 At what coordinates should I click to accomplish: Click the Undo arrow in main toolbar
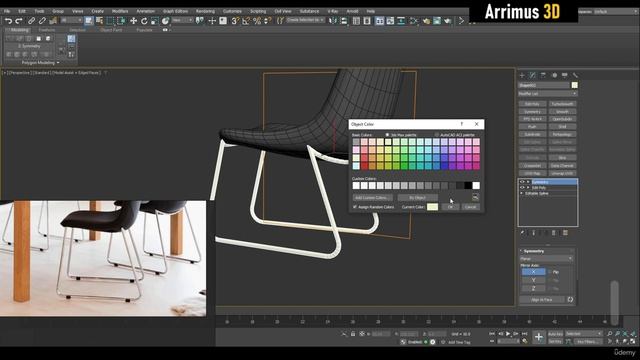tap(8, 21)
